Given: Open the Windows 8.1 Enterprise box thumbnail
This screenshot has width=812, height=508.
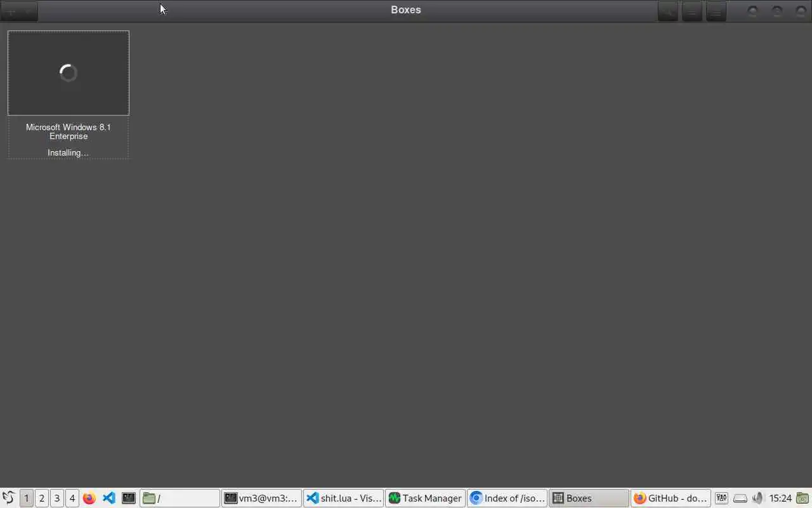Looking at the screenshot, I should tap(69, 73).
